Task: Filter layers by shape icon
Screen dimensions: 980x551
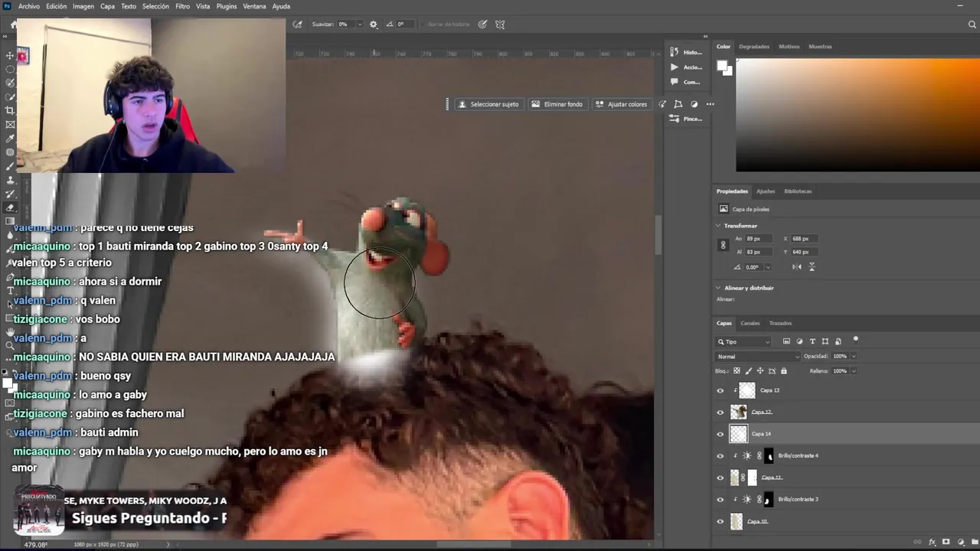Action: pos(825,341)
